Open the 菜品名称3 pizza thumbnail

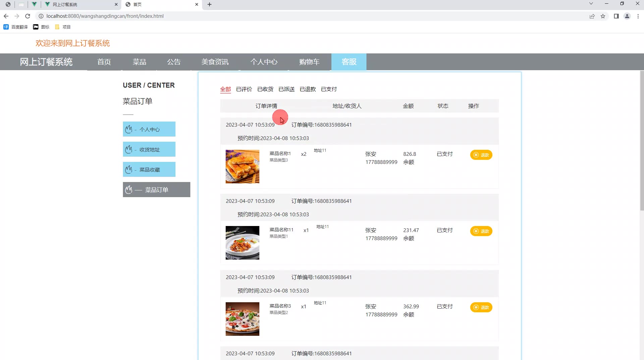242,319
